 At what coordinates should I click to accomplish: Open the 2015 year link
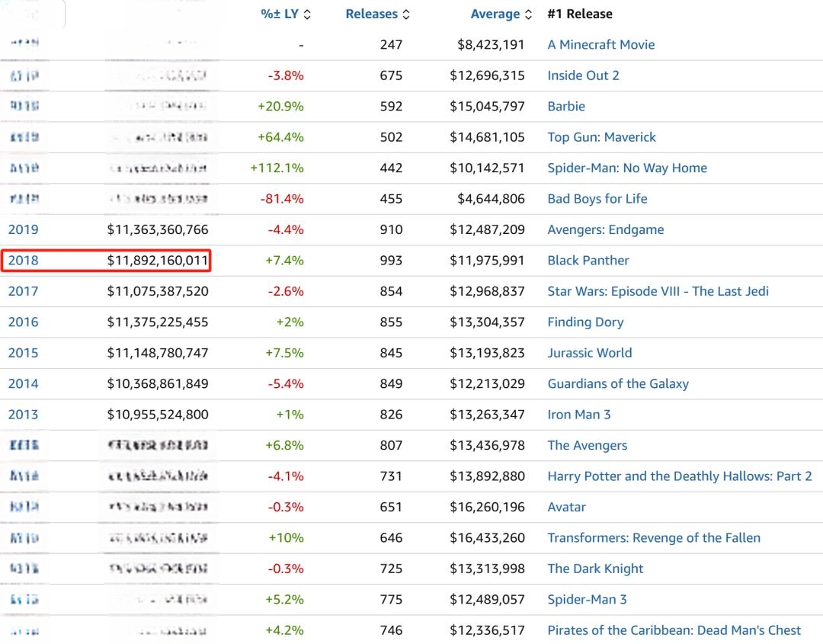click(x=23, y=353)
